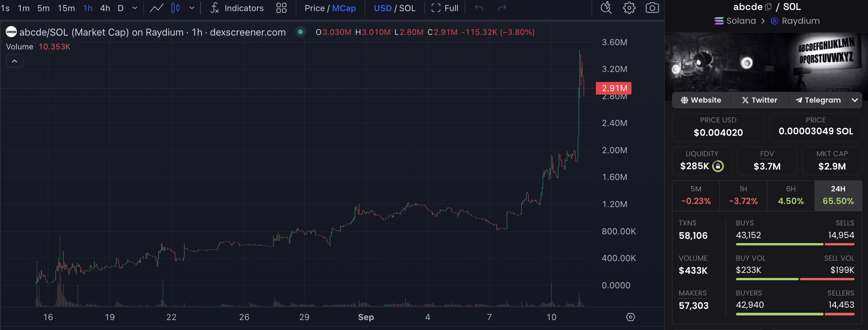868x330 pixels.
Task: Open the Indicators panel
Action: click(x=237, y=8)
